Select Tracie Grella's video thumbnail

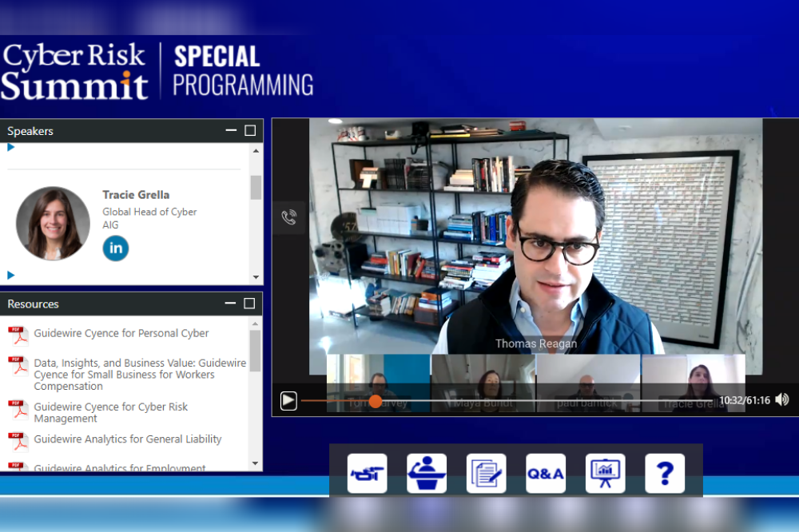(x=694, y=383)
